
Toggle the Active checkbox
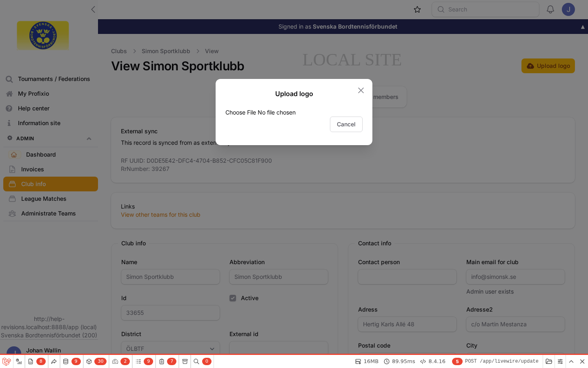click(x=233, y=298)
